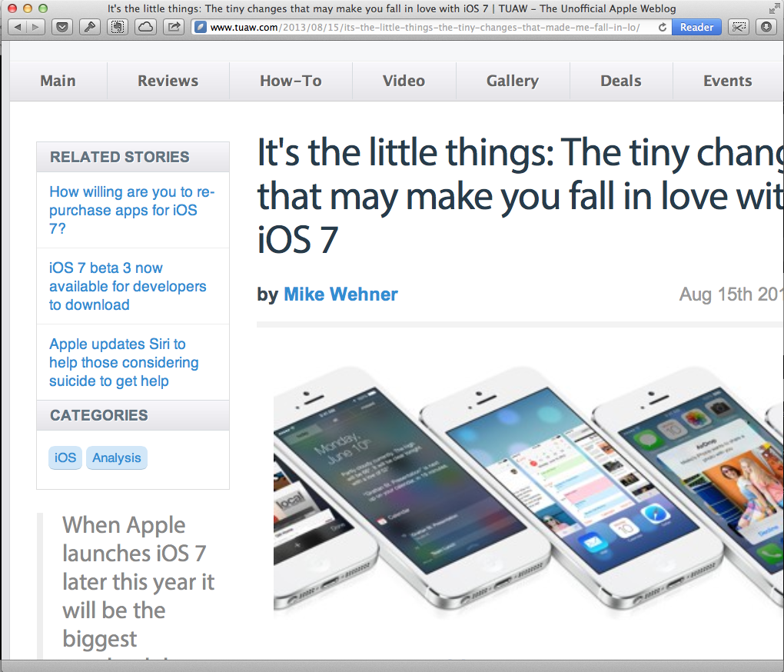Open the Deals navigation tab
This screenshot has width=784, height=672.
pos(621,81)
